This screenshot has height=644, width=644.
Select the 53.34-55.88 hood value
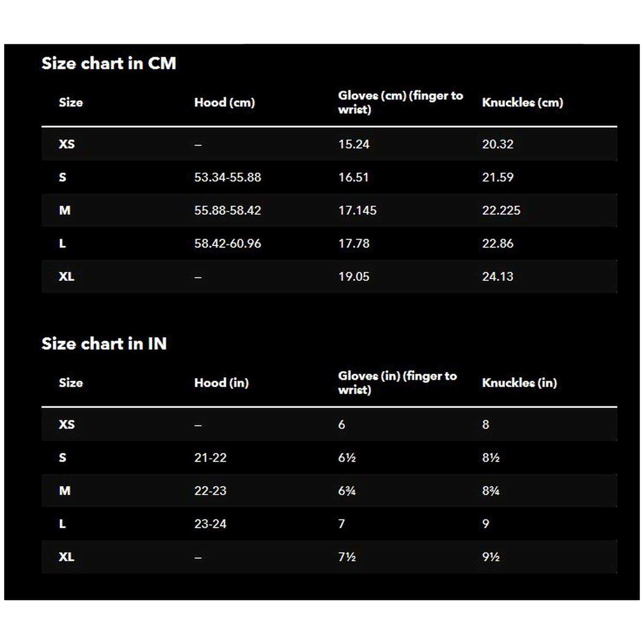tap(228, 177)
